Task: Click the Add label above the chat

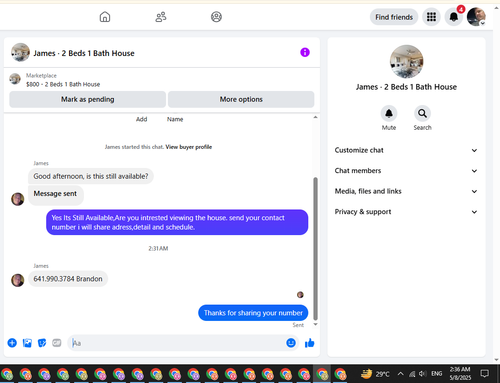Action: click(x=141, y=119)
